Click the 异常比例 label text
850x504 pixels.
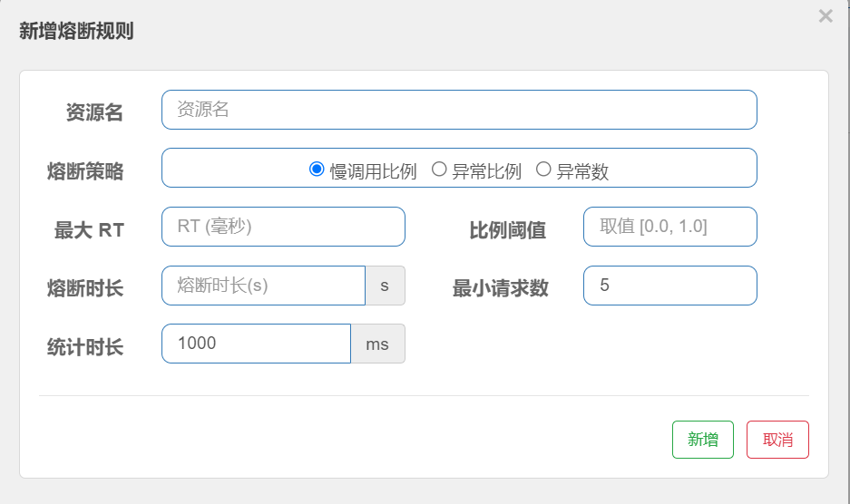pyautogui.click(x=486, y=172)
